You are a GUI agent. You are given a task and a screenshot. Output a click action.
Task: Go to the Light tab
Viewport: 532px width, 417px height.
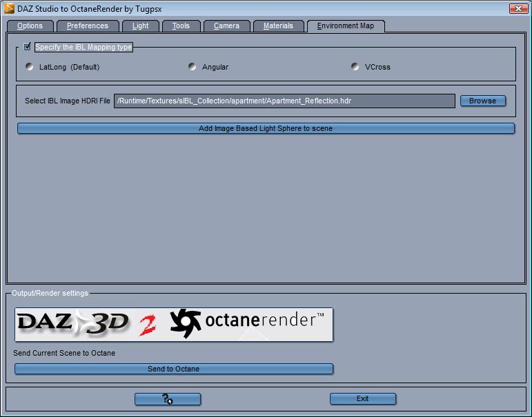(x=141, y=26)
